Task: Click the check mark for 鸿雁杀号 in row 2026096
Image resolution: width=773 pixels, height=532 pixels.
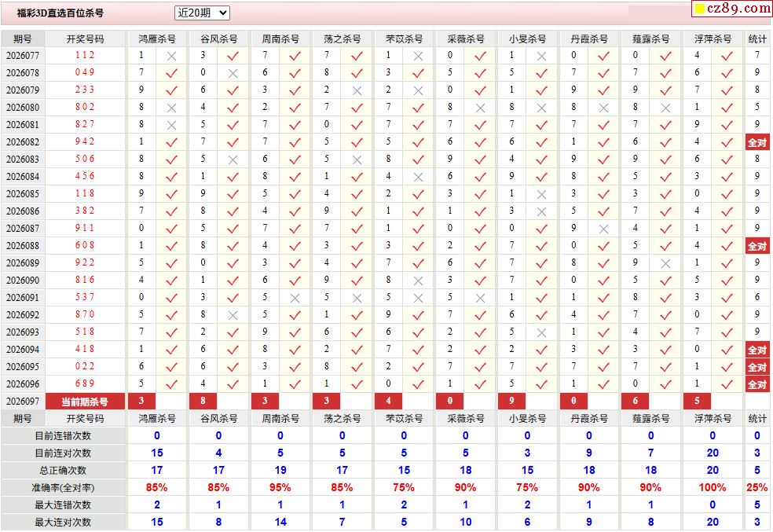Action: pyautogui.click(x=171, y=384)
